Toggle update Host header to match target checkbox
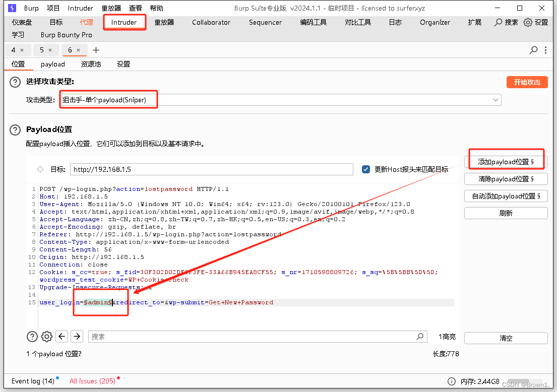The width and height of the screenshot is (557, 392). pyautogui.click(x=366, y=169)
